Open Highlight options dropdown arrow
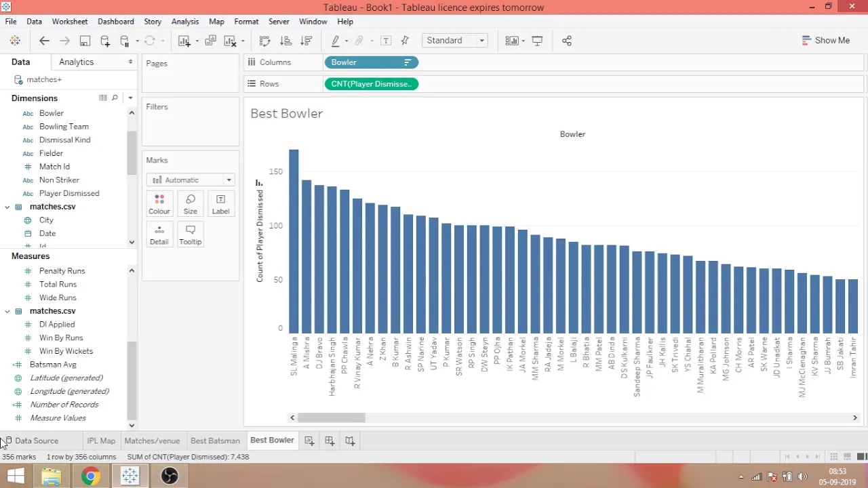This screenshot has width=868, height=488. coord(347,41)
